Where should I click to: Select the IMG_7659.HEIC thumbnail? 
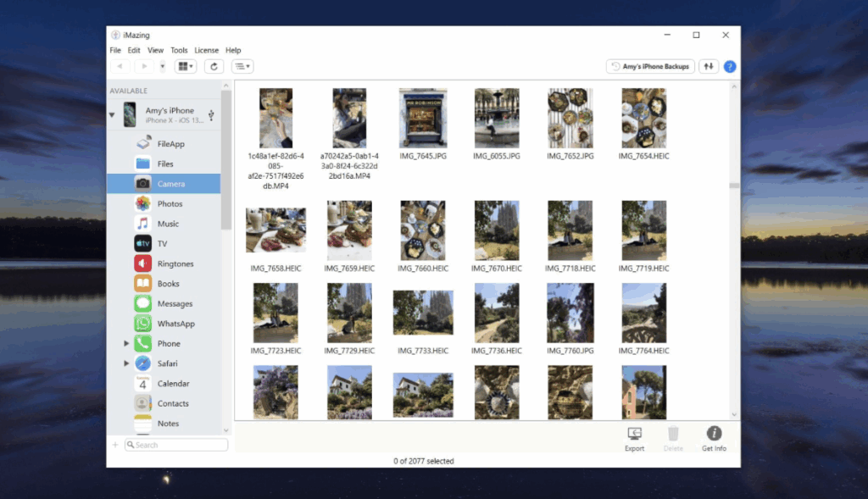[349, 230]
